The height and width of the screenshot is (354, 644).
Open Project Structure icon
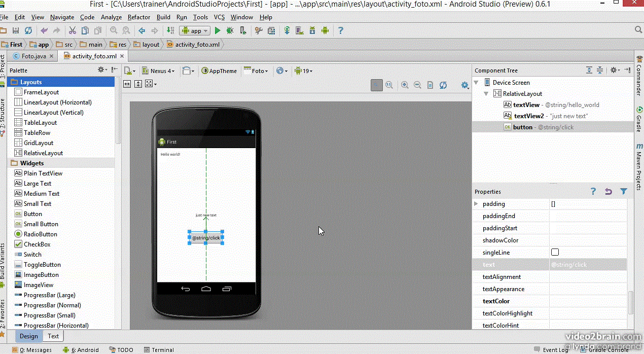[271, 30]
